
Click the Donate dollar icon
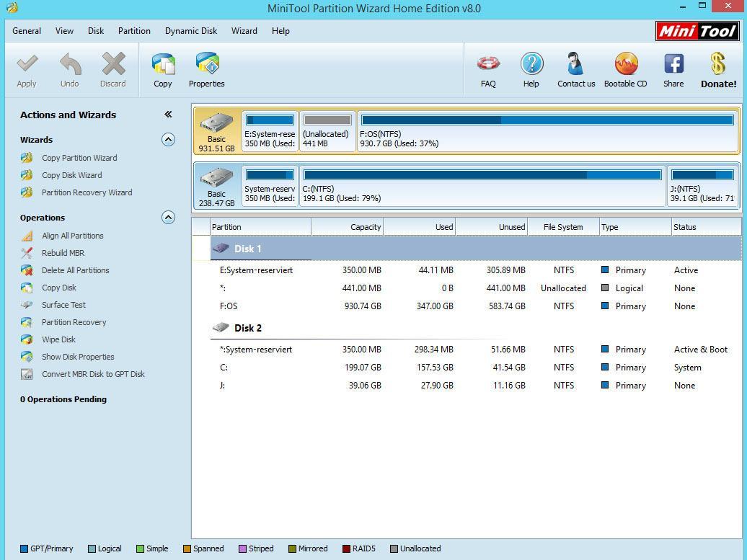(x=718, y=64)
